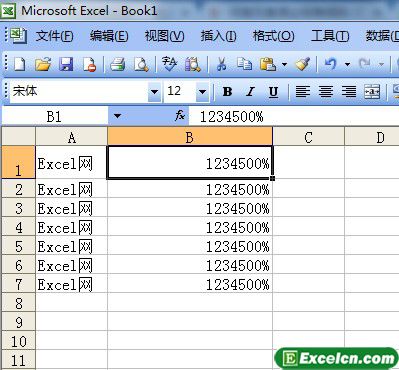
Task: Click the B1 Name Box field
Action: click(x=55, y=116)
